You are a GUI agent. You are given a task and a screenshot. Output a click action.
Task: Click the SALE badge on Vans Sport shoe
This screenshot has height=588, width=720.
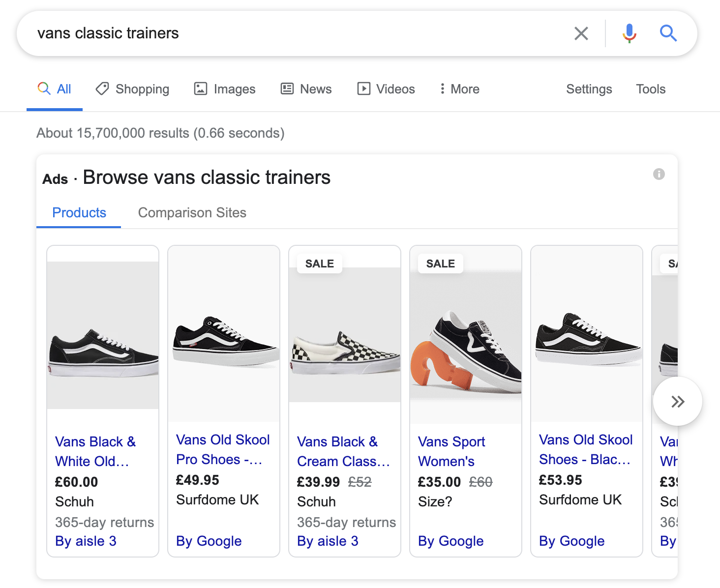pos(441,264)
